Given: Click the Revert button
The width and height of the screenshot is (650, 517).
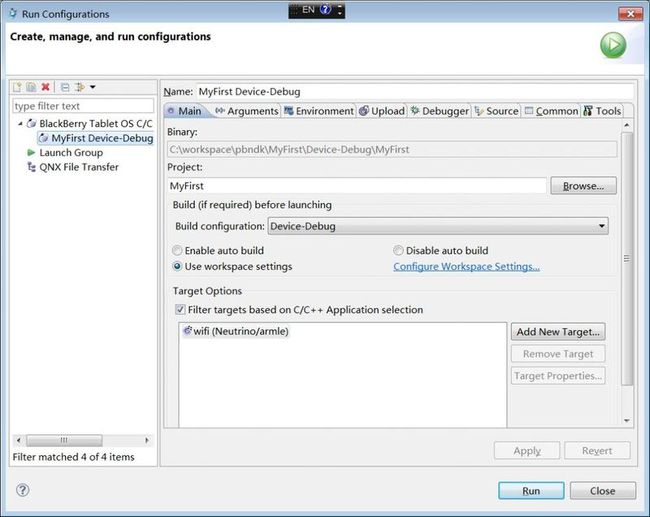Looking at the screenshot, I should [x=597, y=450].
